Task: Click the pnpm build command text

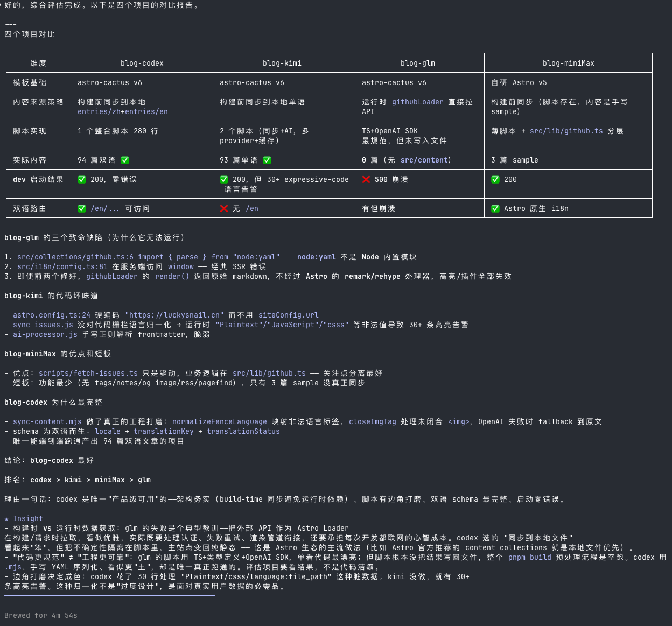Action: coord(529,557)
